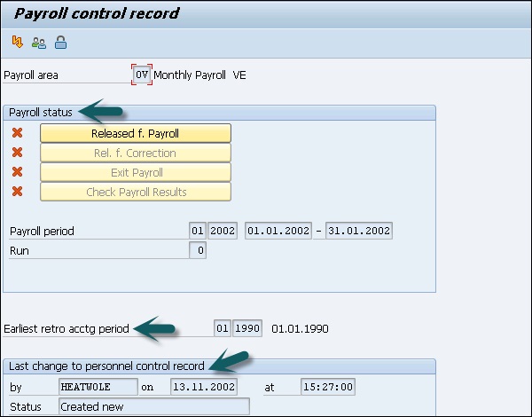Click red X beside Rel. f. Correction
The height and width of the screenshot is (417, 532).
pyautogui.click(x=17, y=153)
